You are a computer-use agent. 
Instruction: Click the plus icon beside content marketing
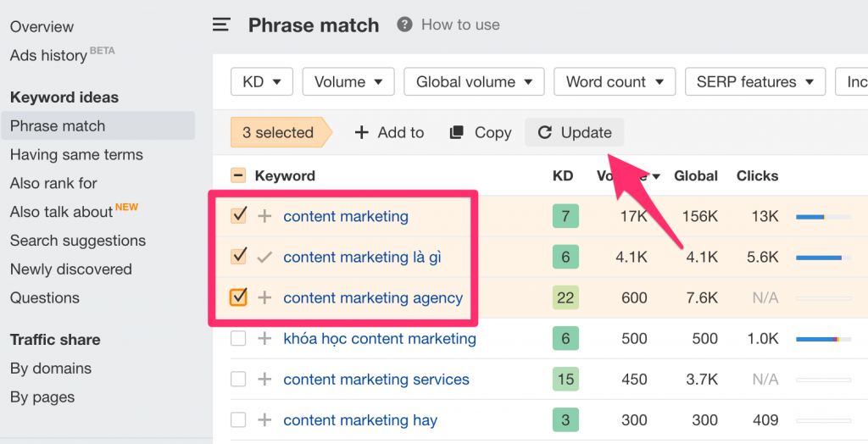(264, 216)
